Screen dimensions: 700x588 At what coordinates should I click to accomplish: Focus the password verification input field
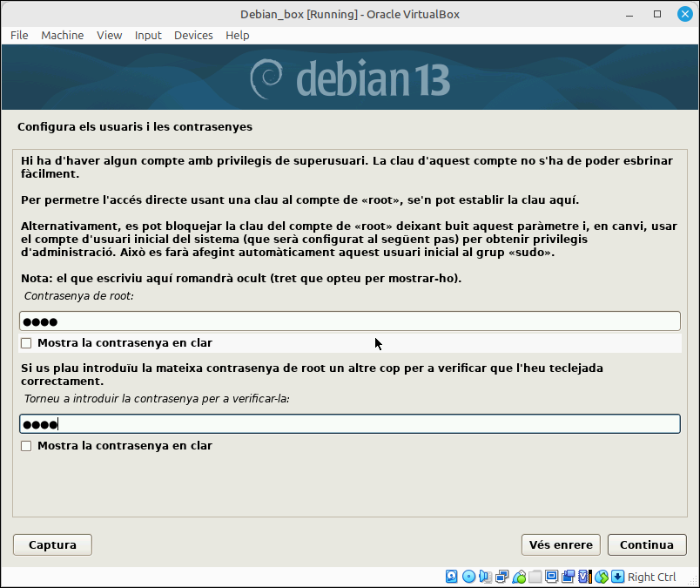[x=350, y=423]
